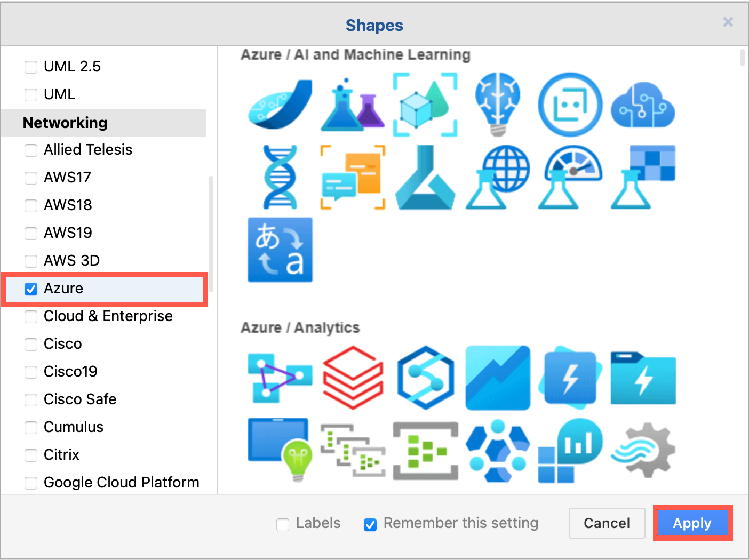Check the Cisco shape library

[31, 344]
